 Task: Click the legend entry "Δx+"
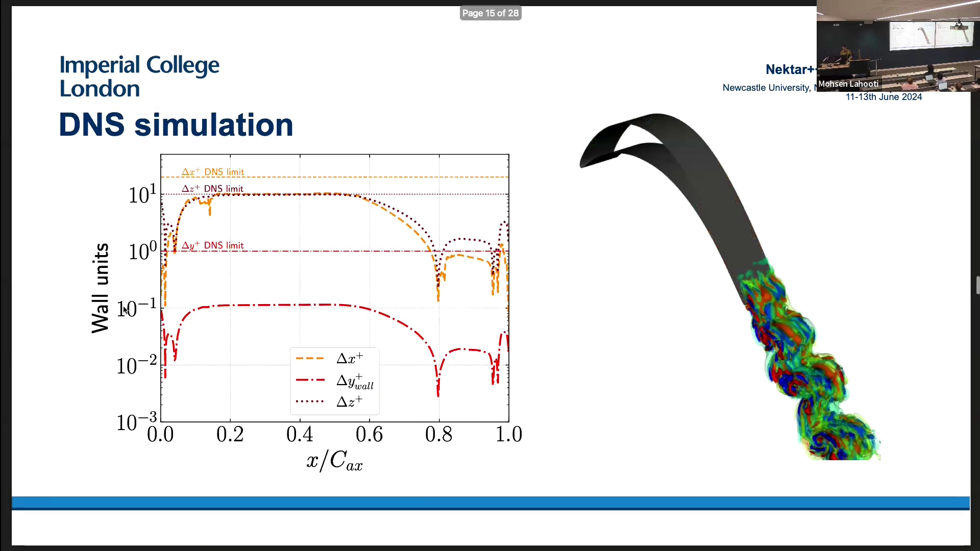pos(330,358)
